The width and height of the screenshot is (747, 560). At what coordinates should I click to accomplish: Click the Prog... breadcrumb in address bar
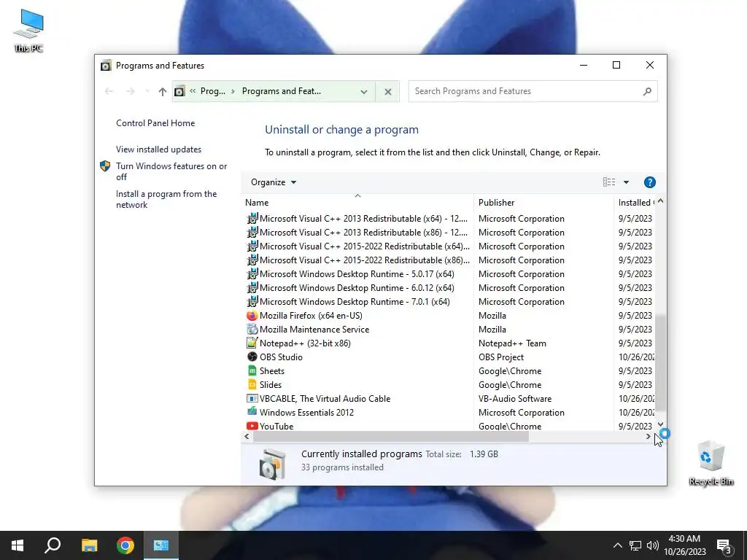pyautogui.click(x=212, y=91)
